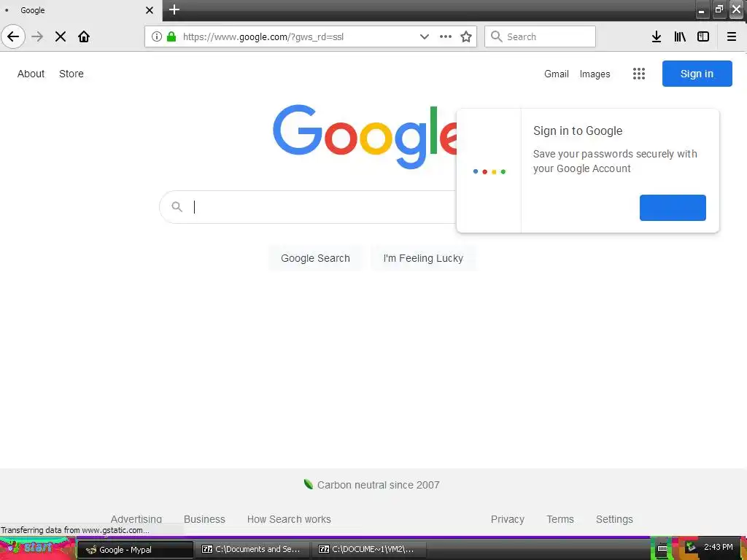Click the 2:43 PM taskbar clock

coord(719,547)
